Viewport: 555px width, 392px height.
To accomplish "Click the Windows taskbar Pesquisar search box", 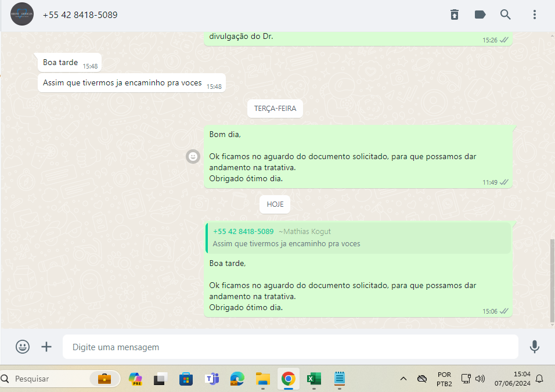I will point(49,379).
